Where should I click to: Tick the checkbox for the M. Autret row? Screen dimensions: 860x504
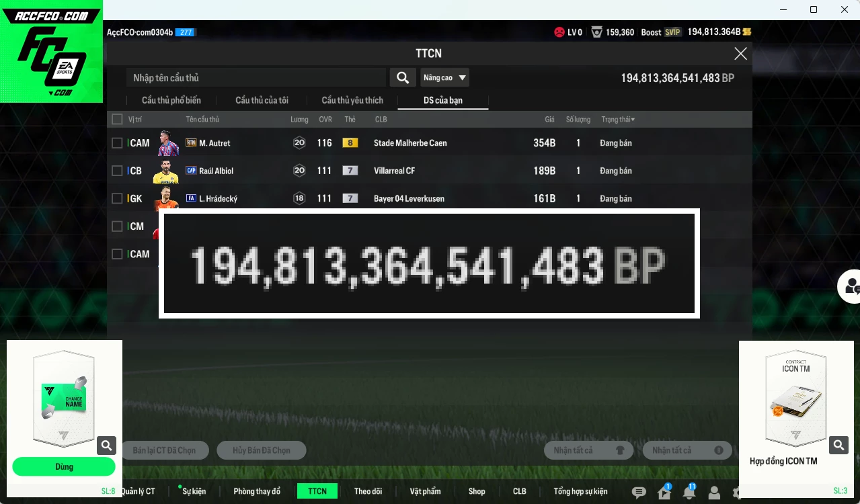pyautogui.click(x=117, y=142)
